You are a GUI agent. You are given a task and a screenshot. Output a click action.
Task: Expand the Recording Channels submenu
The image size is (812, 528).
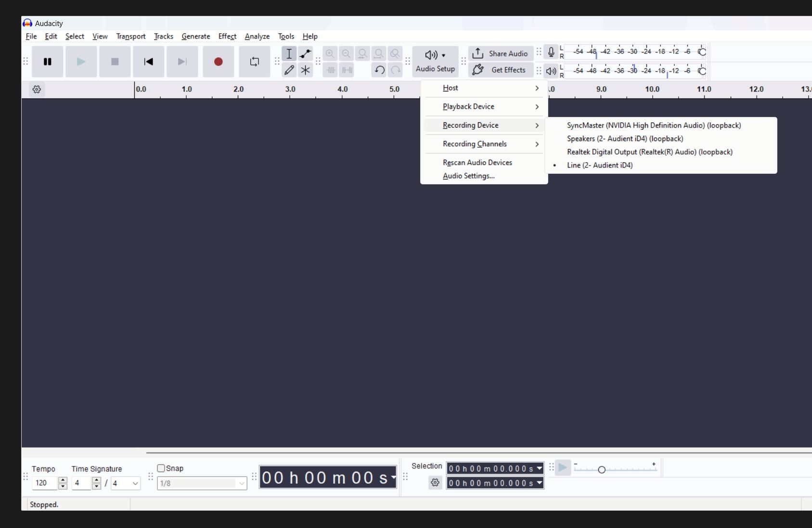pyautogui.click(x=484, y=144)
